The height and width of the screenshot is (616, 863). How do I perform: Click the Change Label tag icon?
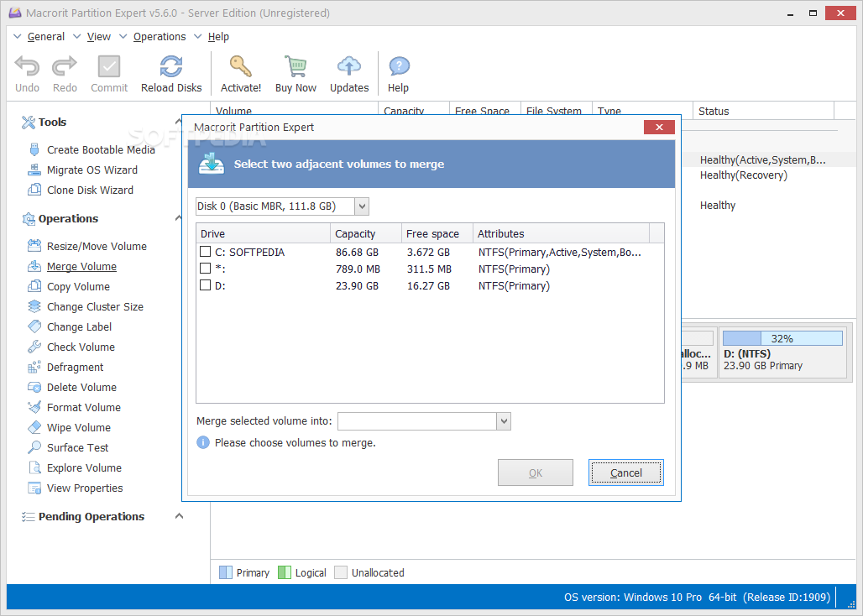[34, 326]
